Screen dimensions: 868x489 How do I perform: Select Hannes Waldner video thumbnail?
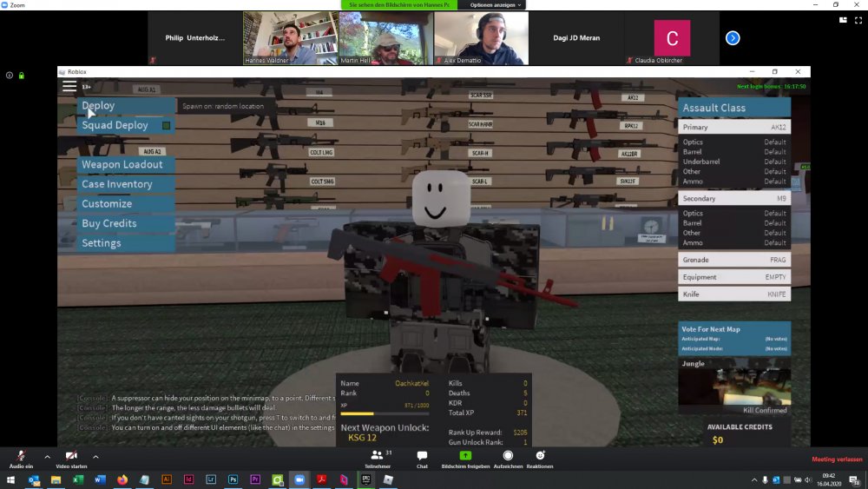(291, 38)
